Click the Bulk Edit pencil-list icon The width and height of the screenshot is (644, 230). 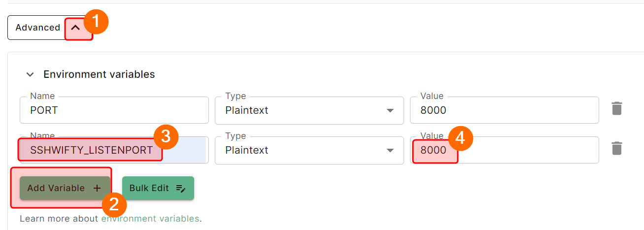click(181, 188)
